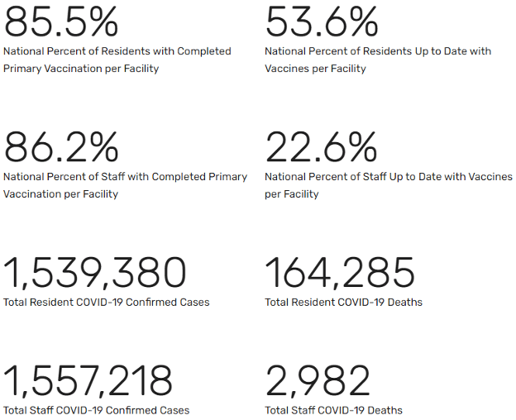Viewport: 516px width, 420px height.
Task: Select the 'Total Staff COVID-19 Deaths' label
Action: coord(333,410)
